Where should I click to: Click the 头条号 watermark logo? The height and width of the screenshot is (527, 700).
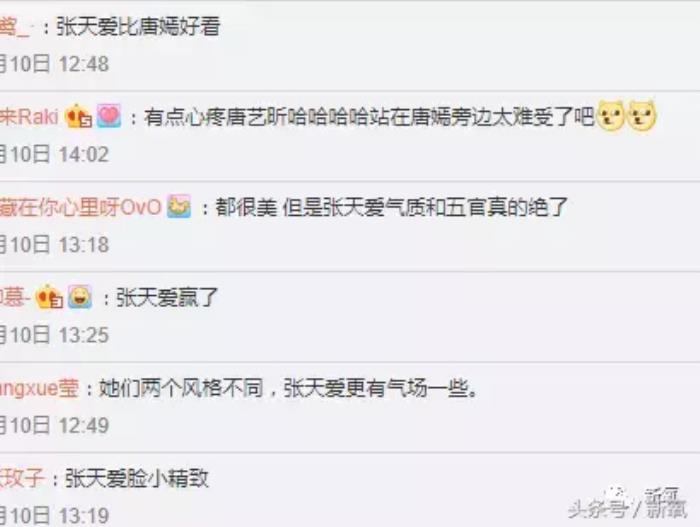628,503
